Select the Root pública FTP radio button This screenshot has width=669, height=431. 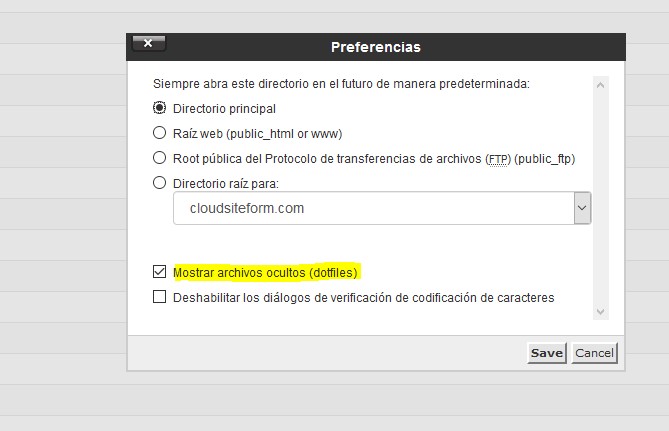[159, 158]
